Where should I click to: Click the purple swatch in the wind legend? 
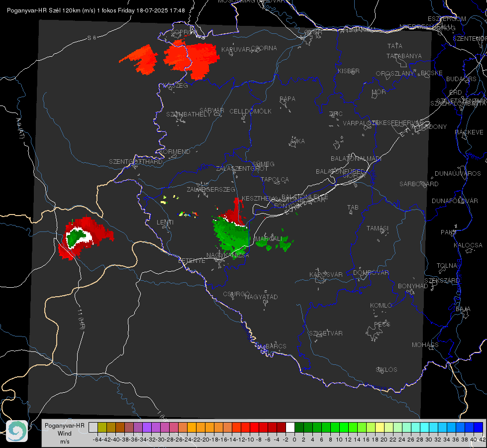click(x=147, y=427)
